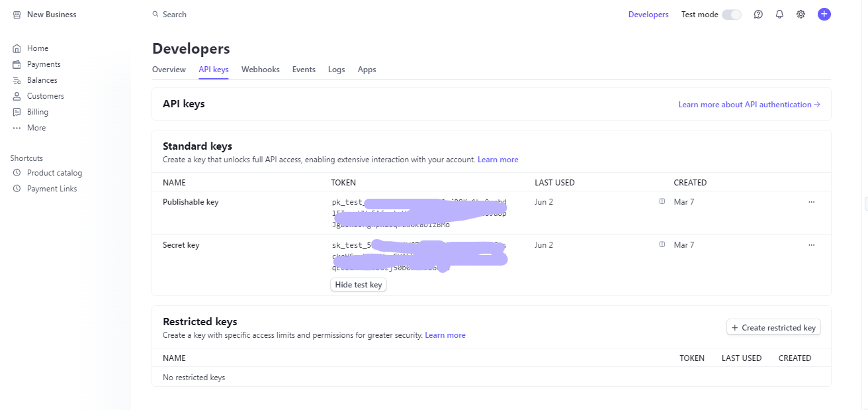This screenshot has height=410, width=868.
Task: Click the Balances icon in sidebar
Action: pos(17,80)
